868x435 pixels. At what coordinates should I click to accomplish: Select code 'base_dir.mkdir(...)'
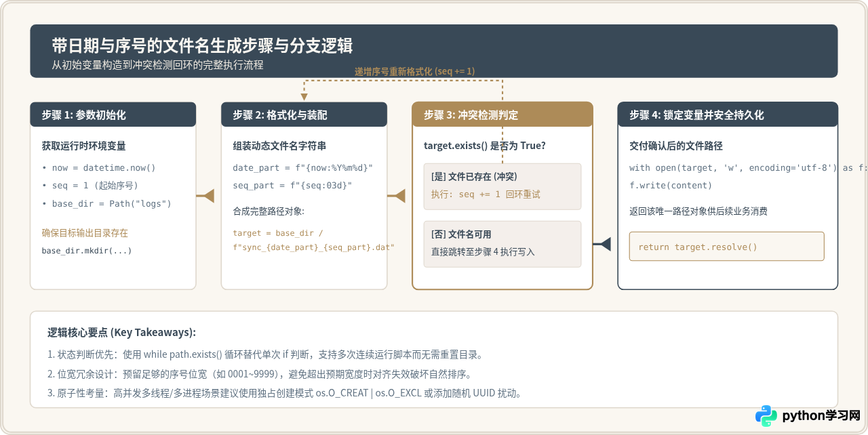click(87, 251)
